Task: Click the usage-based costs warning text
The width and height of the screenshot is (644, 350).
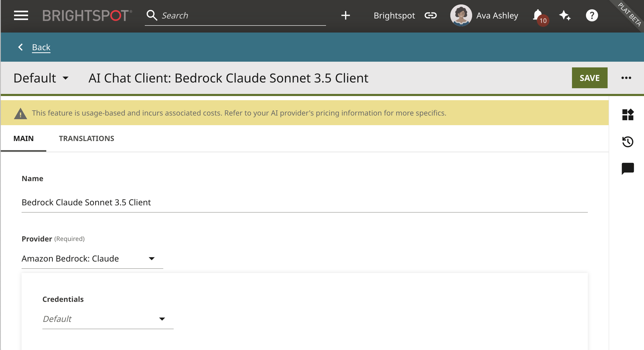Action: pos(239,113)
